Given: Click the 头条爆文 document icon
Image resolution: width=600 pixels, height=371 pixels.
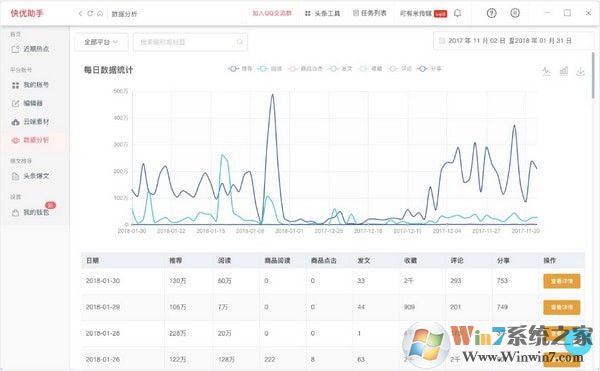Looking at the screenshot, I should point(15,176).
